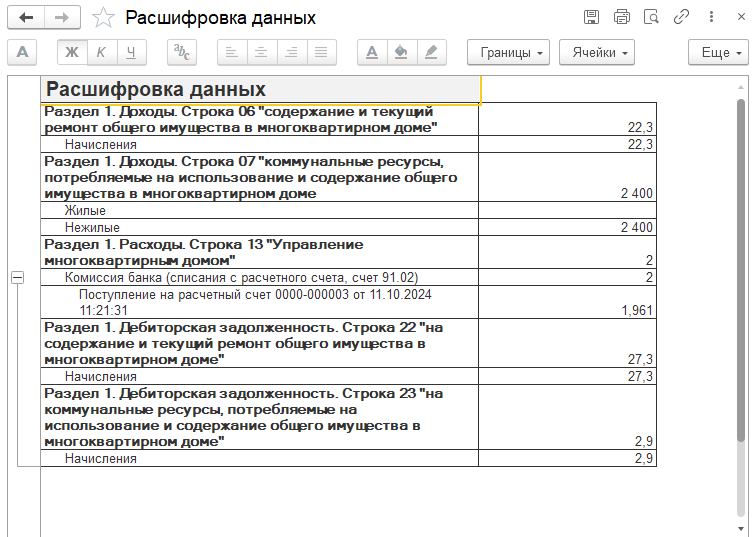Choose the cell background fill color
This screenshot has height=537, width=755.
click(x=401, y=53)
